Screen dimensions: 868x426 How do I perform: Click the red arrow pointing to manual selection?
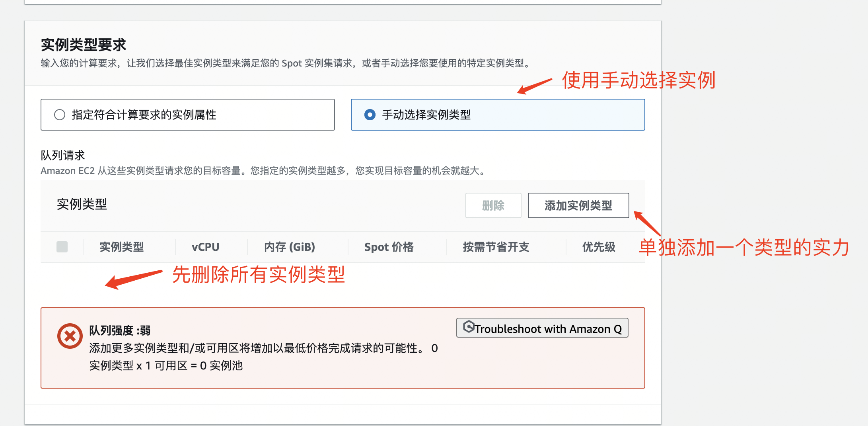534,86
